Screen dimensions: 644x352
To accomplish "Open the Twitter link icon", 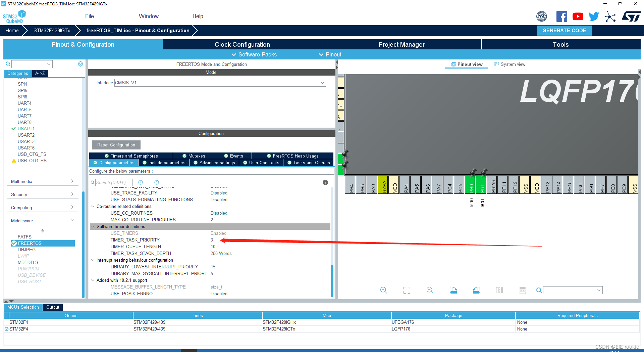I will pyautogui.click(x=594, y=16).
